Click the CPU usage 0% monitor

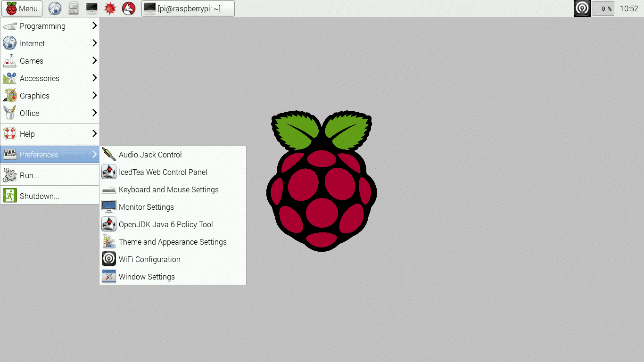(x=603, y=8)
